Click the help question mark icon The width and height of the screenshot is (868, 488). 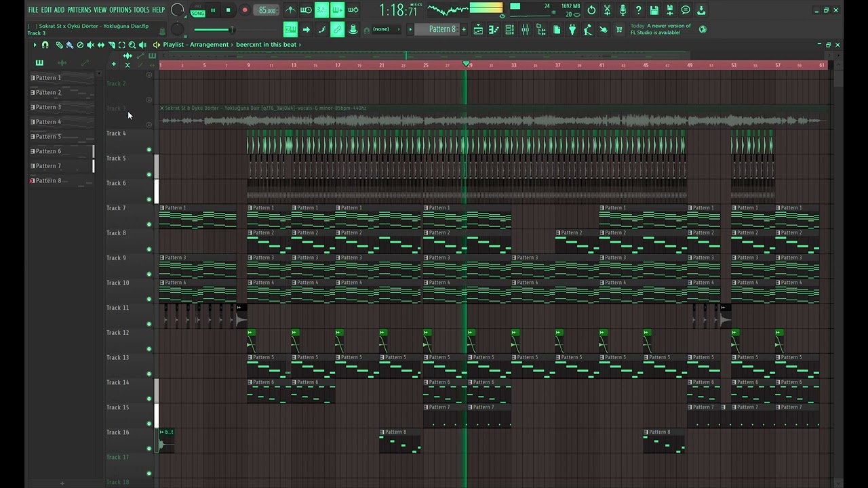coord(638,10)
